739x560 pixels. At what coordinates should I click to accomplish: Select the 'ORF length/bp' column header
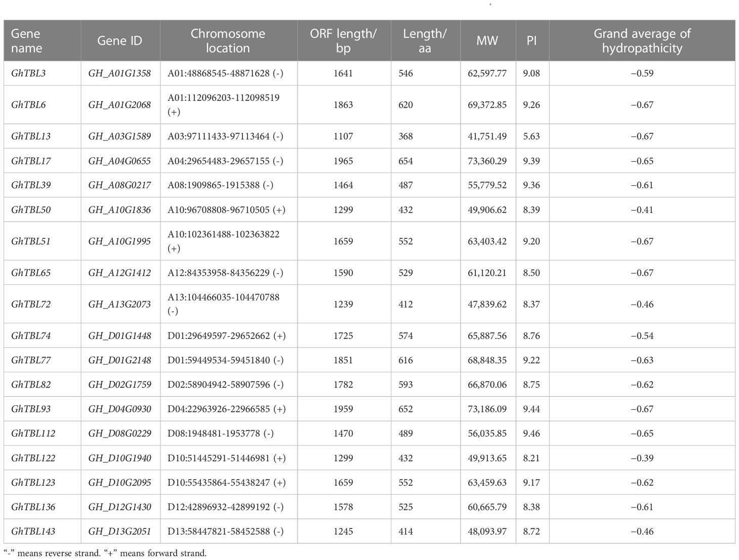(343, 41)
